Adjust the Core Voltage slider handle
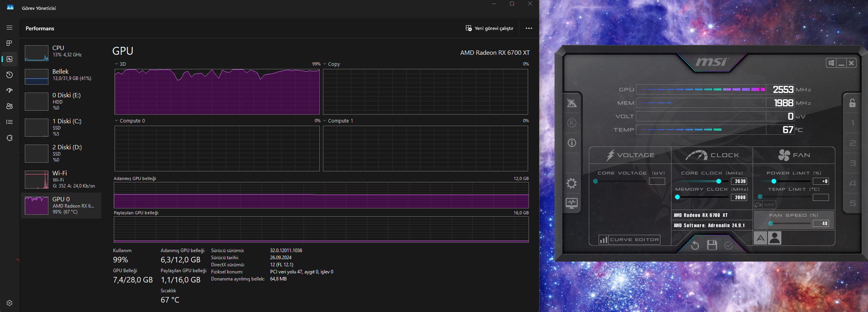 [x=595, y=181]
